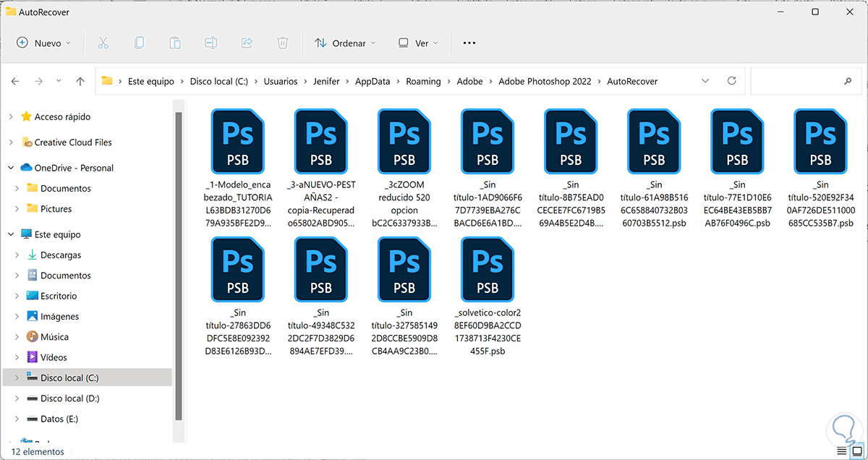Open Acceso rápido in sidebar
The height and width of the screenshot is (460, 868).
point(62,116)
